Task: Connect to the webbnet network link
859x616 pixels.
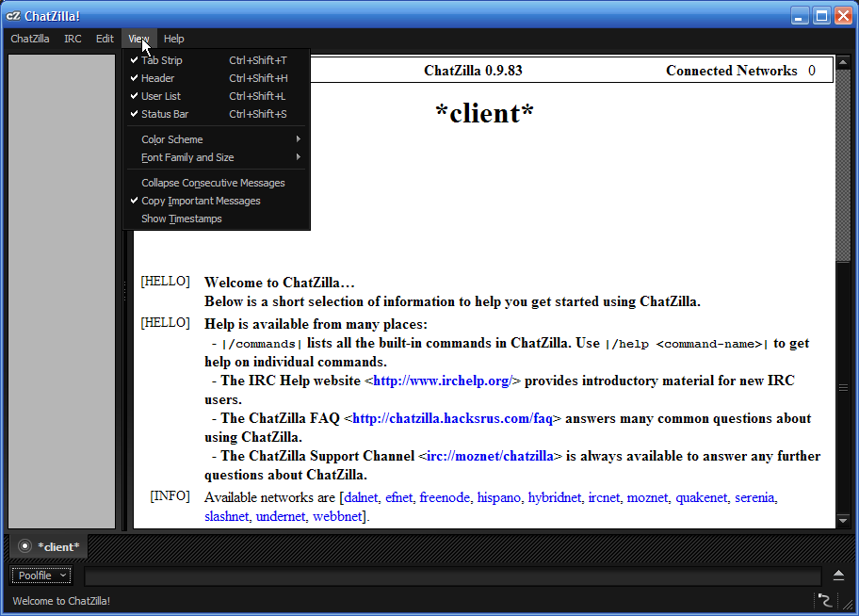Action: tap(337, 517)
